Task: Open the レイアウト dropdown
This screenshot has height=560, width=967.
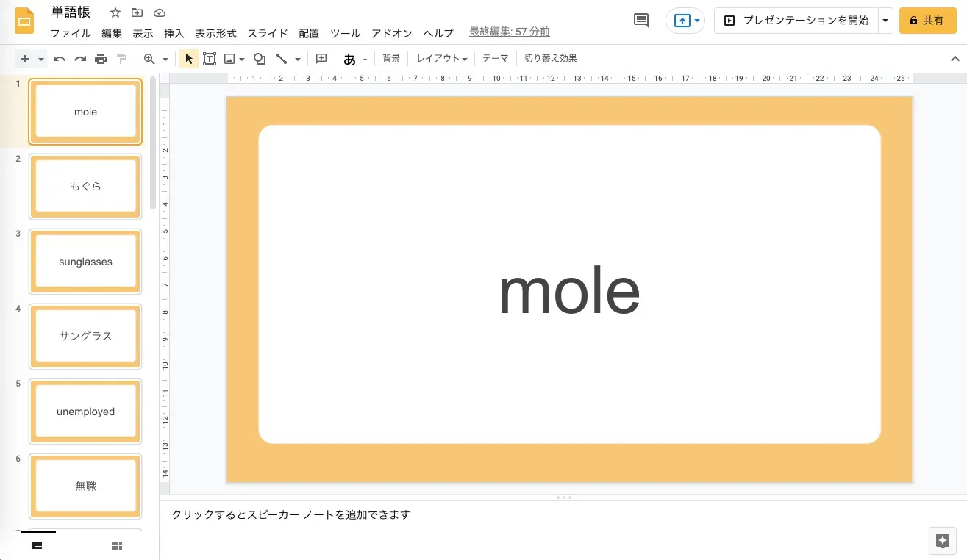Action: click(x=442, y=59)
